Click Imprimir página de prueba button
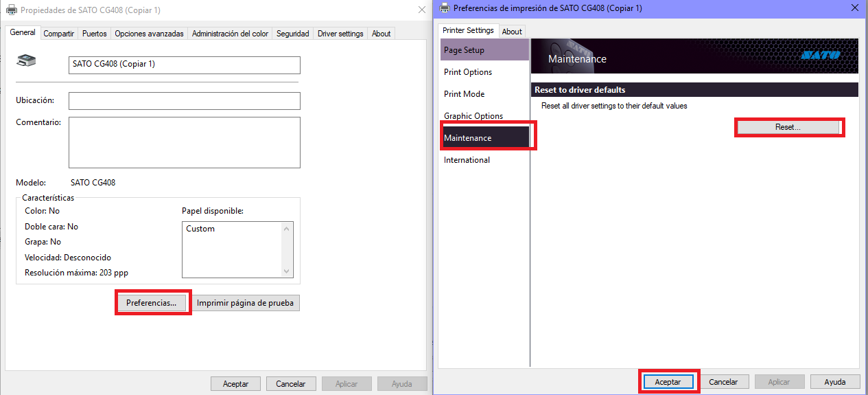This screenshot has width=868, height=395. point(245,303)
